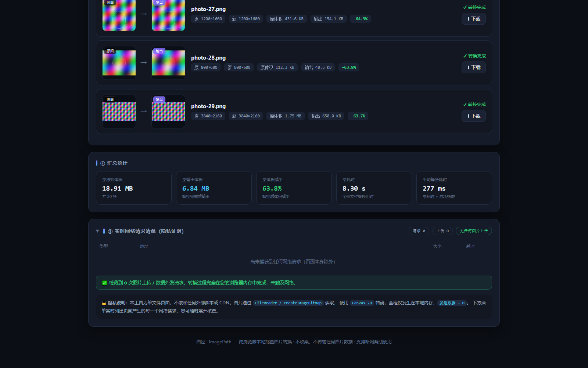Click the lock icon in privacy note
The width and height of the screenshot is (588, 368).
tap(104, 303)
